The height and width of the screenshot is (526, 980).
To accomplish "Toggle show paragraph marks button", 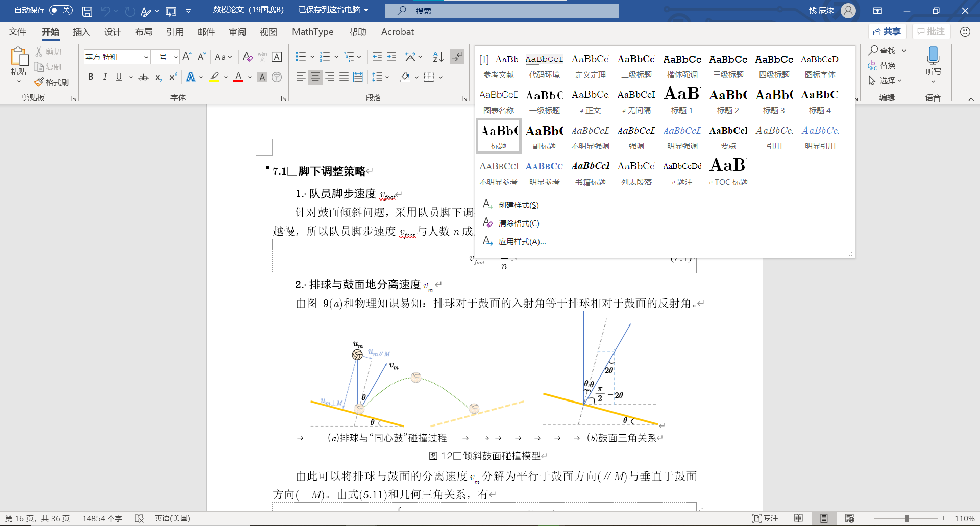I will pyautogui.click(x=457, y=57).
